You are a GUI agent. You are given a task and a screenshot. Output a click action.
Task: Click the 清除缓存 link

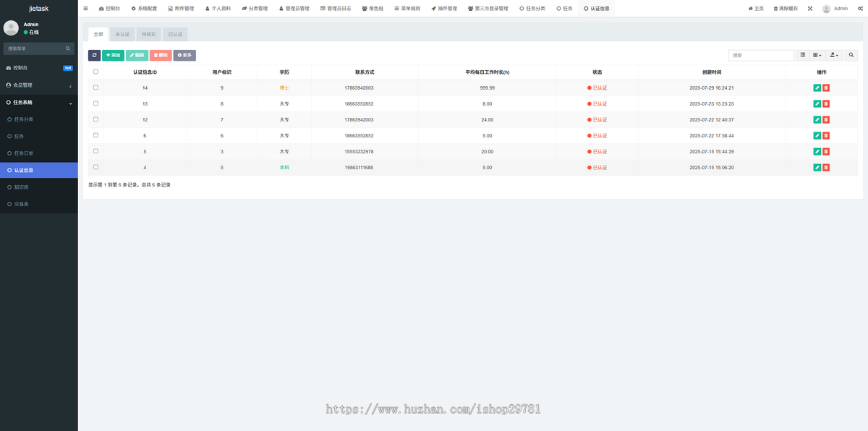point(786,9)
